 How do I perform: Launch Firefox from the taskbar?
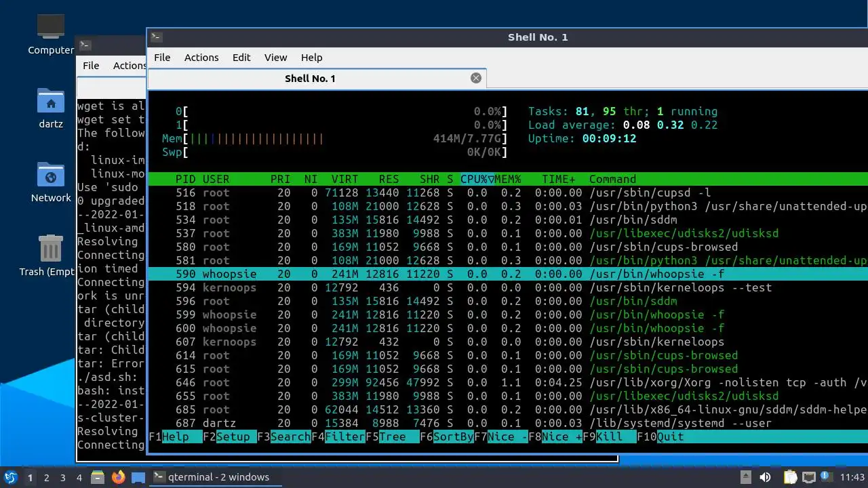click(119, 477)
